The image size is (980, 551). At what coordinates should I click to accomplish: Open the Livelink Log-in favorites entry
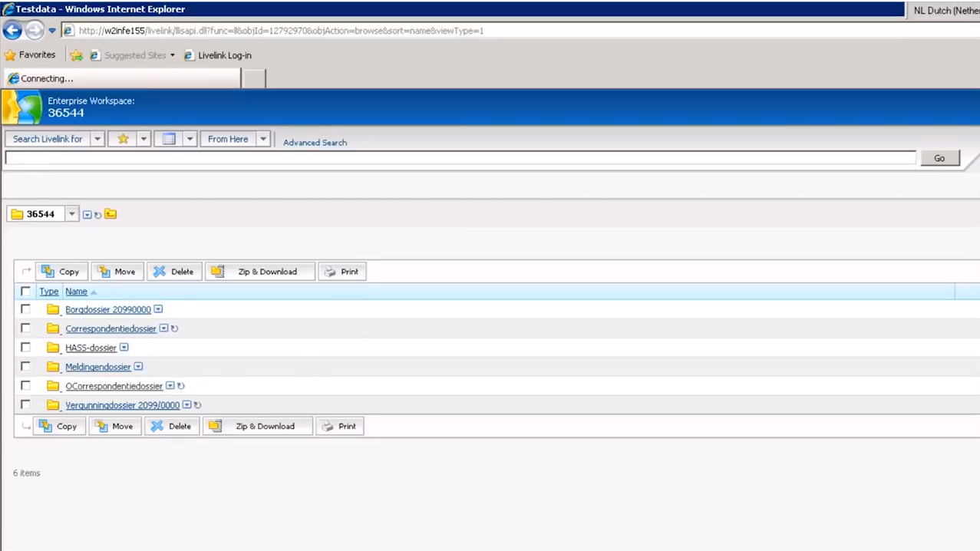[224, 54]
